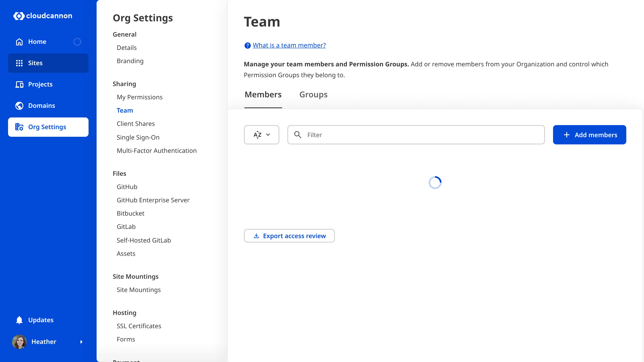644x362 pixels.
Task: Click the Updates bell icon
Action: coord(19,320)
